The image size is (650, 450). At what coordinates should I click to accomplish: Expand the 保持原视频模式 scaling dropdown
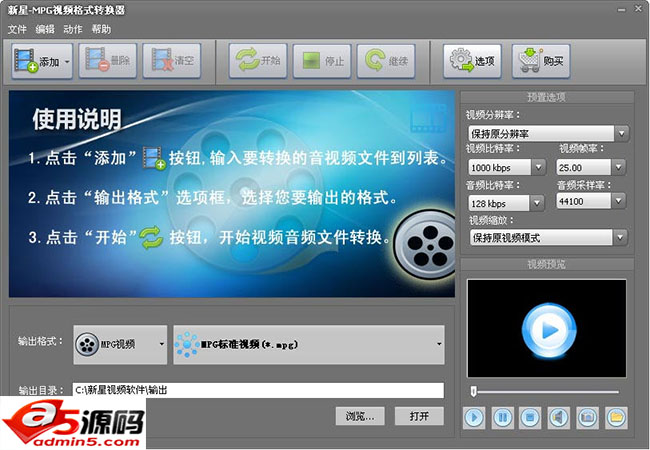621,238
